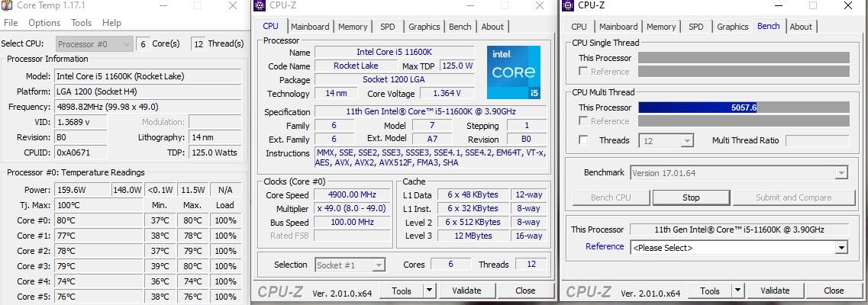Click the Intel Core i5 logo badge

click(514, 72)
